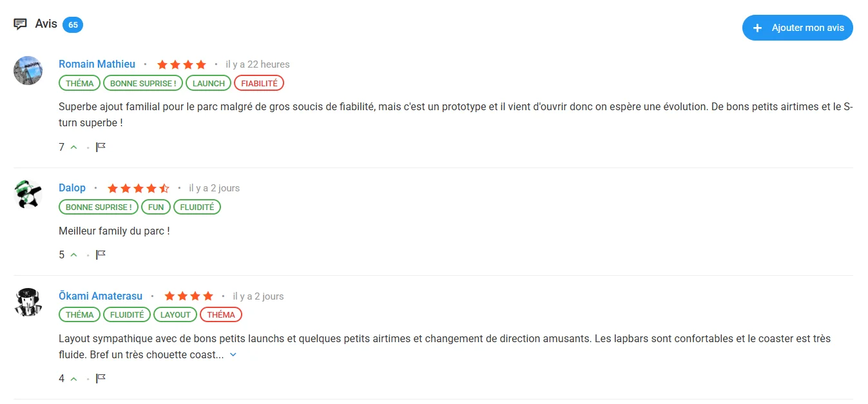Select the LAUNCH tag on Romain's review
This screenshot has width=868, height=404.
click(209, 83)
